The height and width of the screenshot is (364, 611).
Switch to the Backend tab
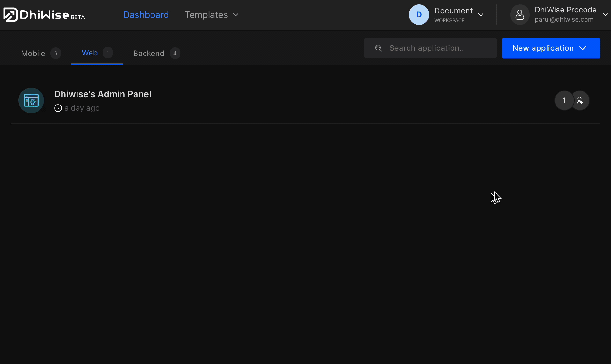(157, 53)
